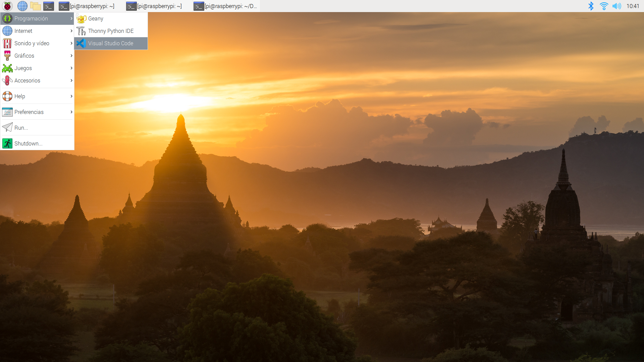Launch the Terminal from taskbar icon
This screenshot has width=644, height=362.
pos(49,6)
